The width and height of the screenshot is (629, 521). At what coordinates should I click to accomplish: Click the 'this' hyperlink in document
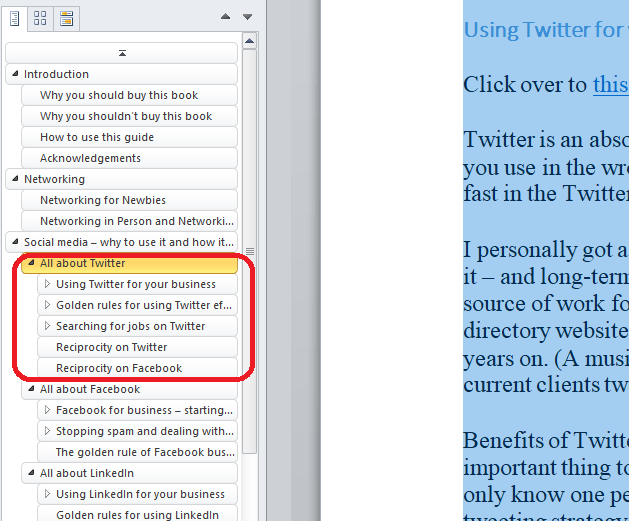[610, 84]
